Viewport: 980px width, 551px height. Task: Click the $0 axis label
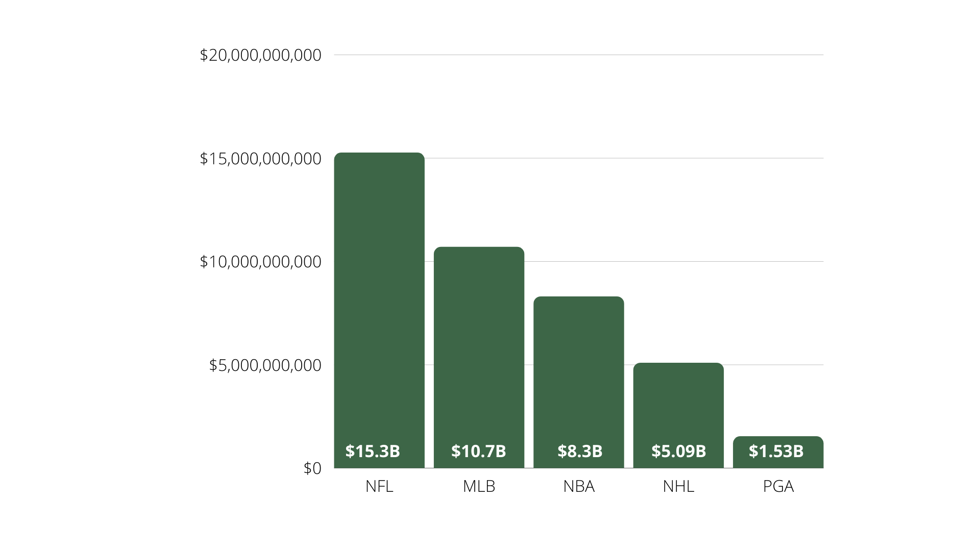click(312, 468)
